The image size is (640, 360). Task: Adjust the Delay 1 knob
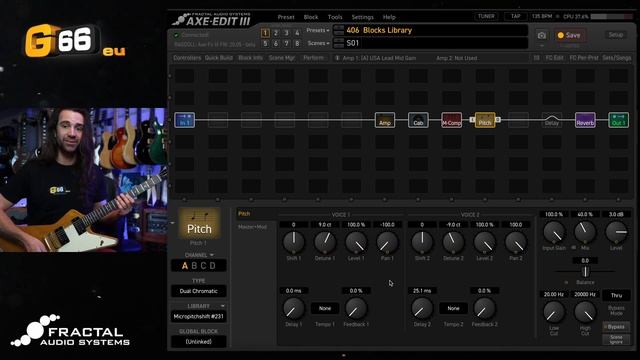coord(294,309)
